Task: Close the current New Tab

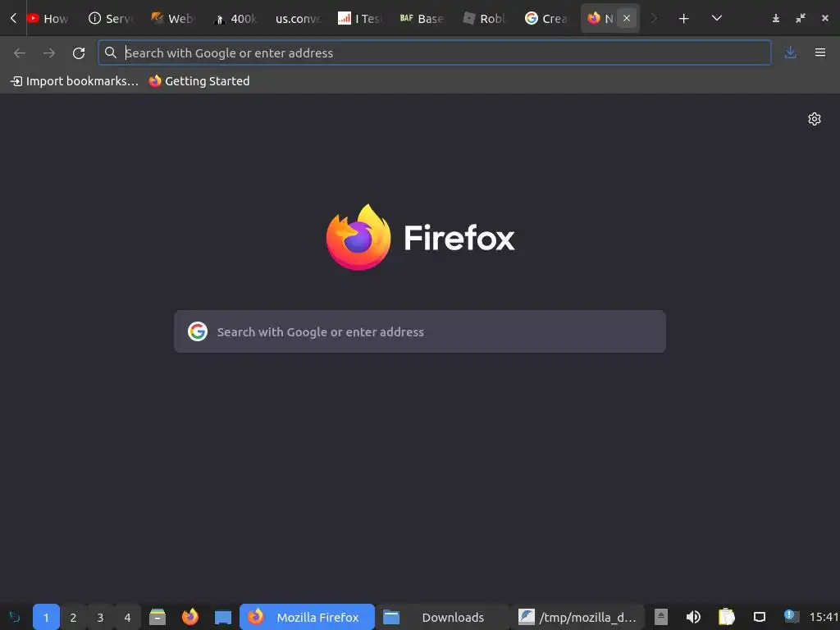Action: [x=626, y=18]
